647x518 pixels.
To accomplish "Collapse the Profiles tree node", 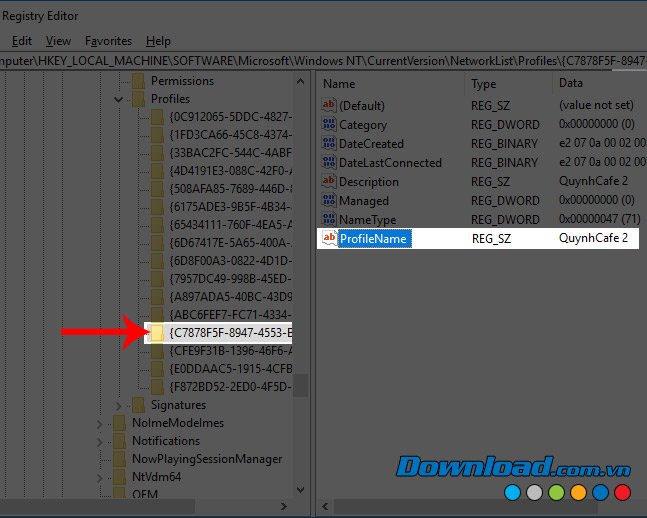I will (x=120, y=100).
